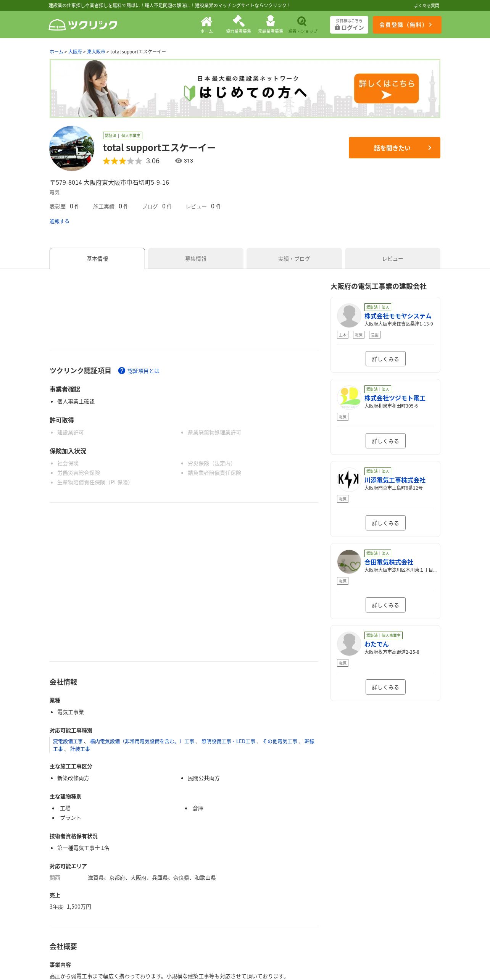The image size is (490, 980).
Task: Click the ツクリンク logo
Action: pos(83,25)
